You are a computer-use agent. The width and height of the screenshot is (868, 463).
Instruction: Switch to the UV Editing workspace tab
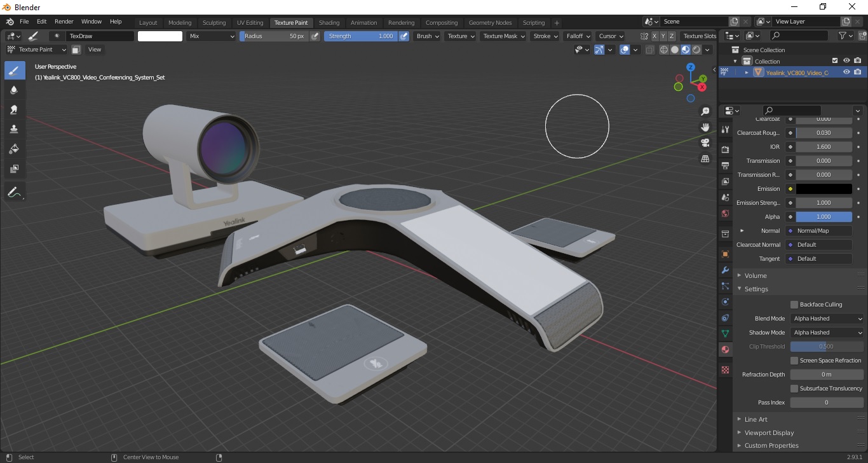[x=250, y=23]
